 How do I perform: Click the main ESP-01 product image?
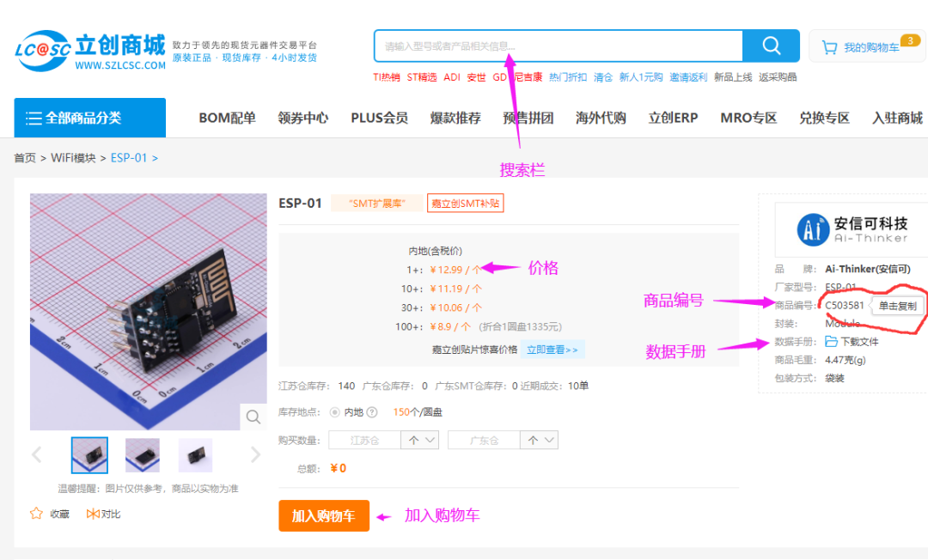point(149,312)
